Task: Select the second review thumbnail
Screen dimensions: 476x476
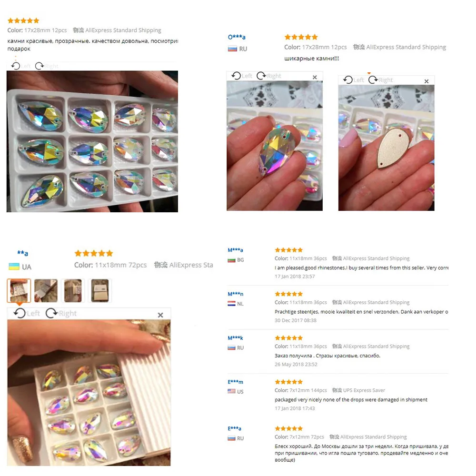Action: pyautogui.click(x=46, y=290)
